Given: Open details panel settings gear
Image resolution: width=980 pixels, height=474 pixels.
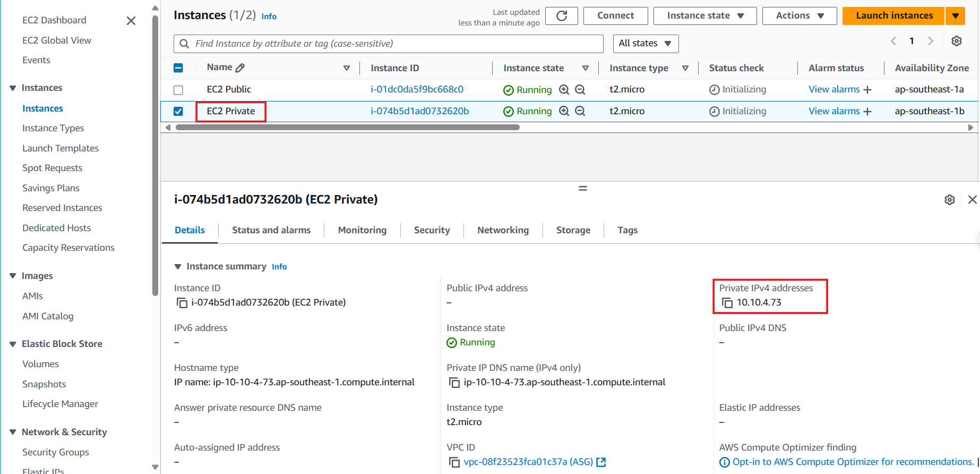Looking at the screenshot, I should pos(950,200).
